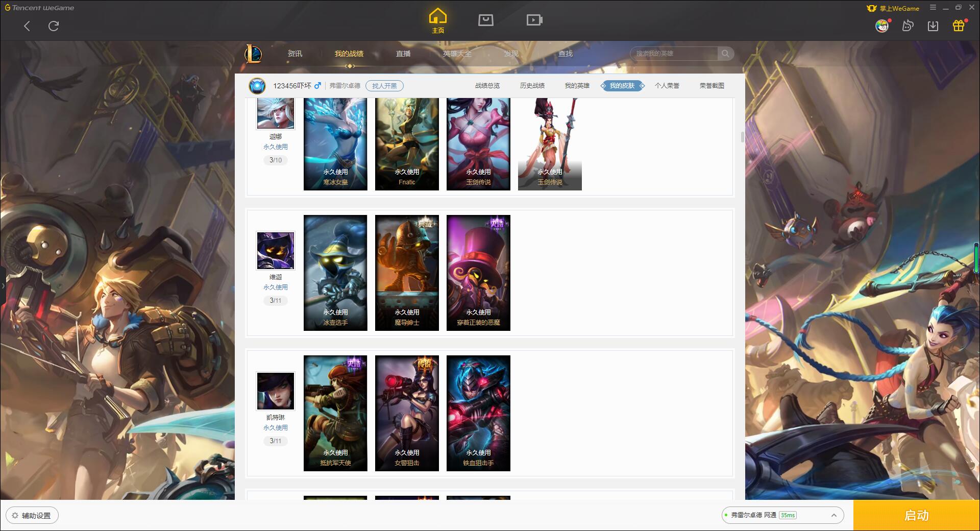Click the 弗雷尔卓德 server label beside name
Screen dimensions: 980x531
345,86
